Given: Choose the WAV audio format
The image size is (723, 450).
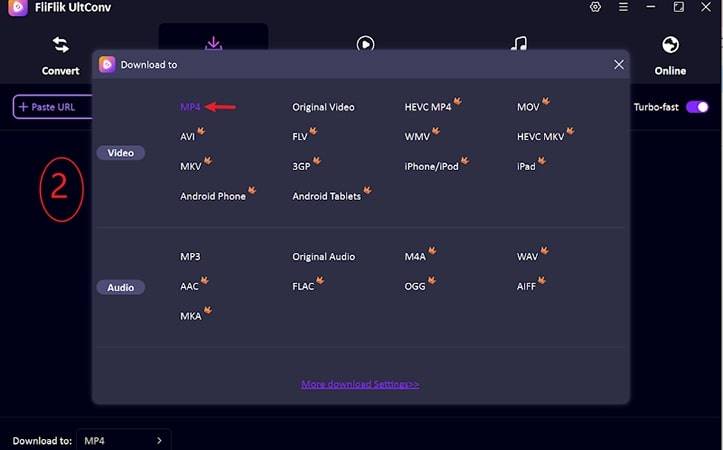Looking at the screenshot, I should 527,256.
